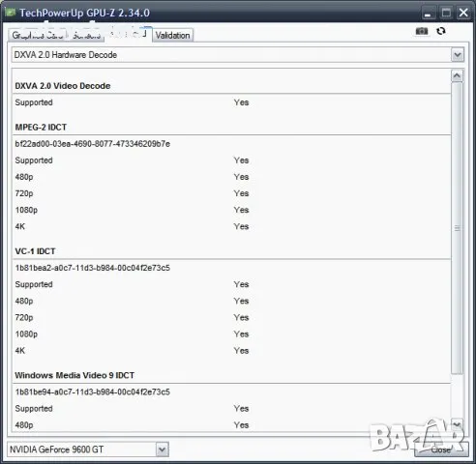Select the VC-1 IDCT heading
This screenshot has height=464, width=476.
point(35,251)
